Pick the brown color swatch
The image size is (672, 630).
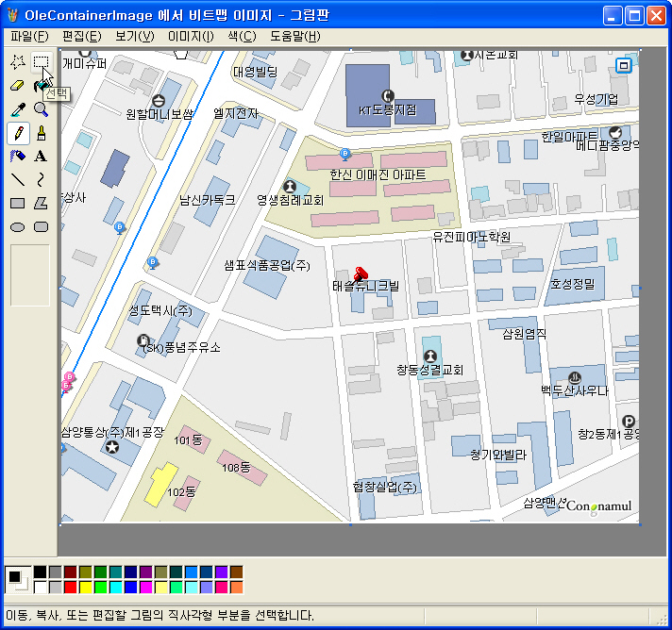tap(237, 572)
